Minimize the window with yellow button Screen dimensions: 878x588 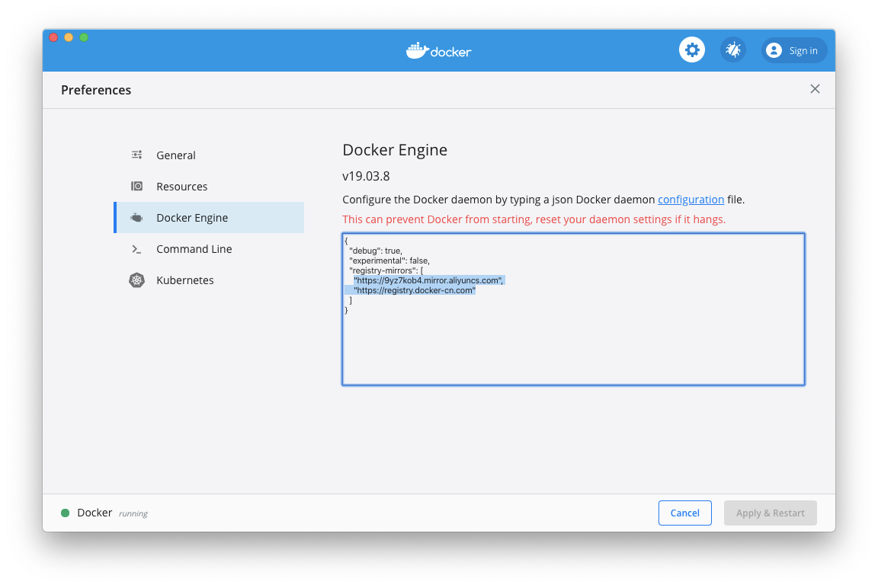click(69, 37)
